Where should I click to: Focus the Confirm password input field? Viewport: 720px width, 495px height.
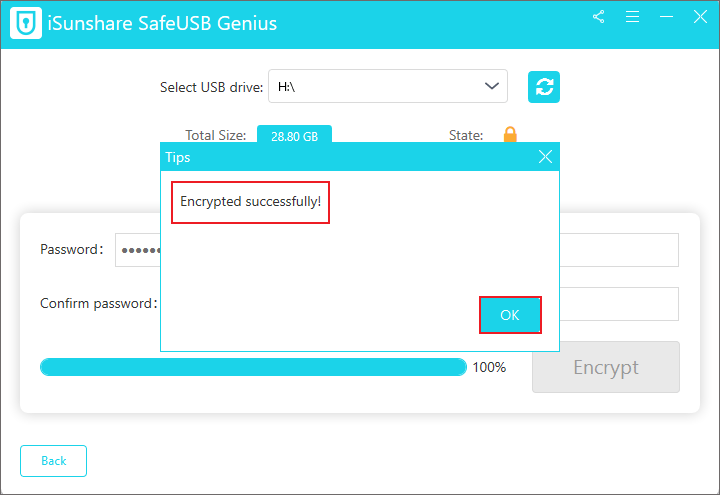620,304
